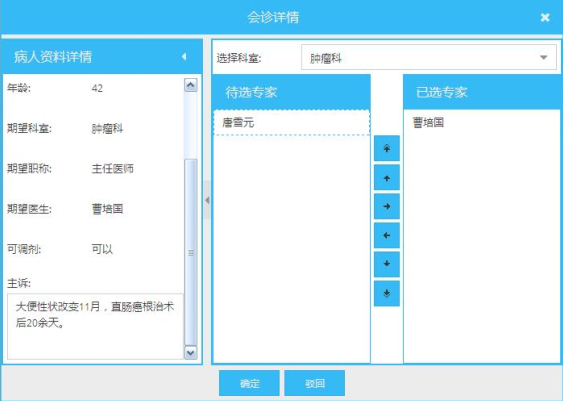Click the move-to-bottom double arrow button
The width and height of the screenshot is (563, 401).
(x=387, y=294)
